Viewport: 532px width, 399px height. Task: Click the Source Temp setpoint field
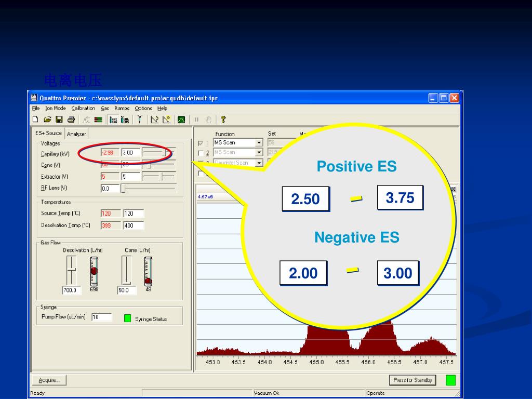point(134,214)
